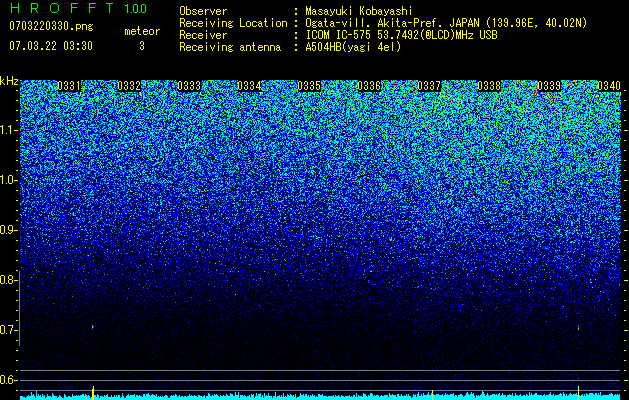
Task: Click observer name Masayuki Kobayashi
Action: pos(359,11)
